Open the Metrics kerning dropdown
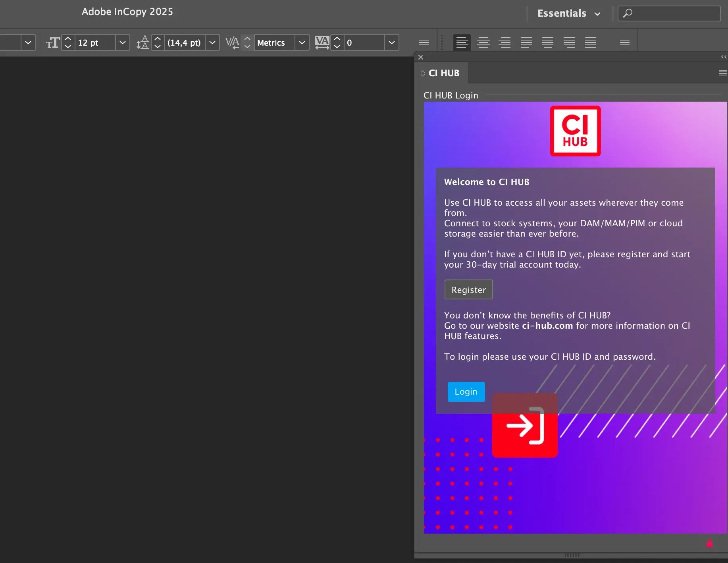 pyautogui.click(x=302, y=42)
